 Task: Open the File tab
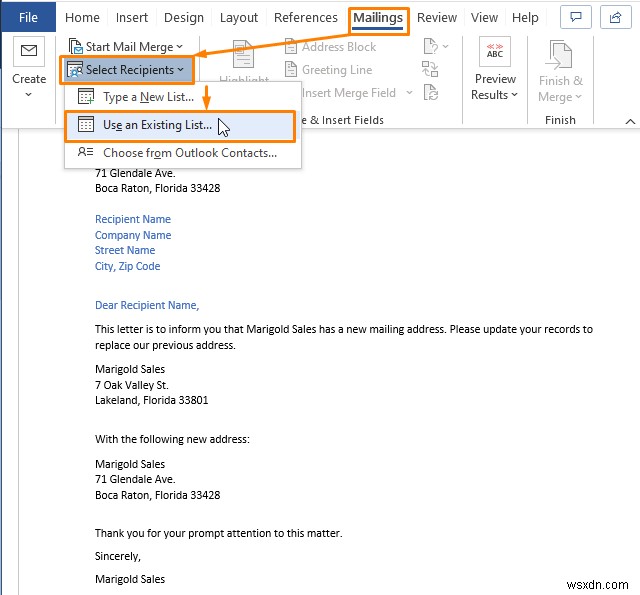point(28,17)
